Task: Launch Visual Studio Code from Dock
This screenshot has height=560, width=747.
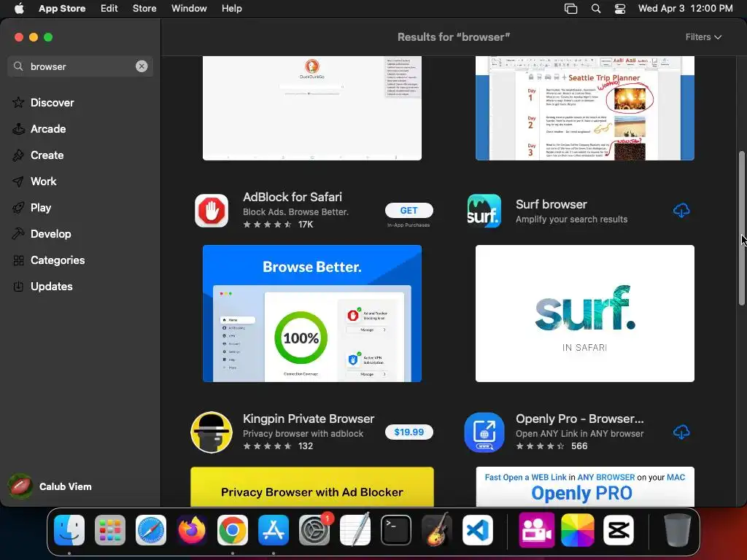Action: coord(477,530)
